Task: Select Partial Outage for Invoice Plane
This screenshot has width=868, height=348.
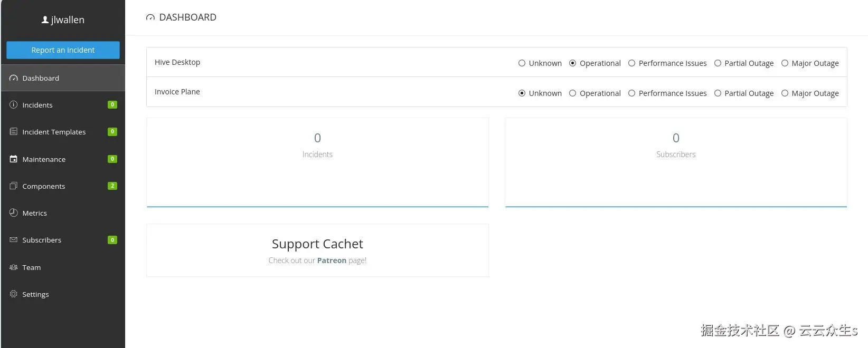Action: pyautogui.click(x=718, y=93)
